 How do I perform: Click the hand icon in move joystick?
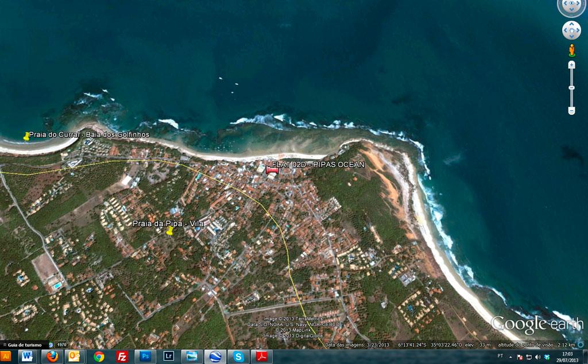(x=571, y=30)
